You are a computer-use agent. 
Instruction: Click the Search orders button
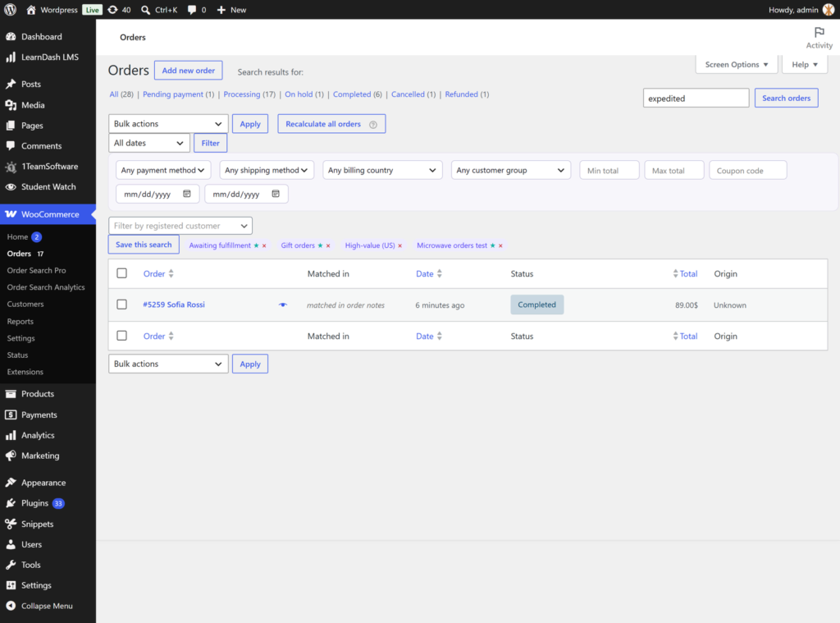point(787,98)
